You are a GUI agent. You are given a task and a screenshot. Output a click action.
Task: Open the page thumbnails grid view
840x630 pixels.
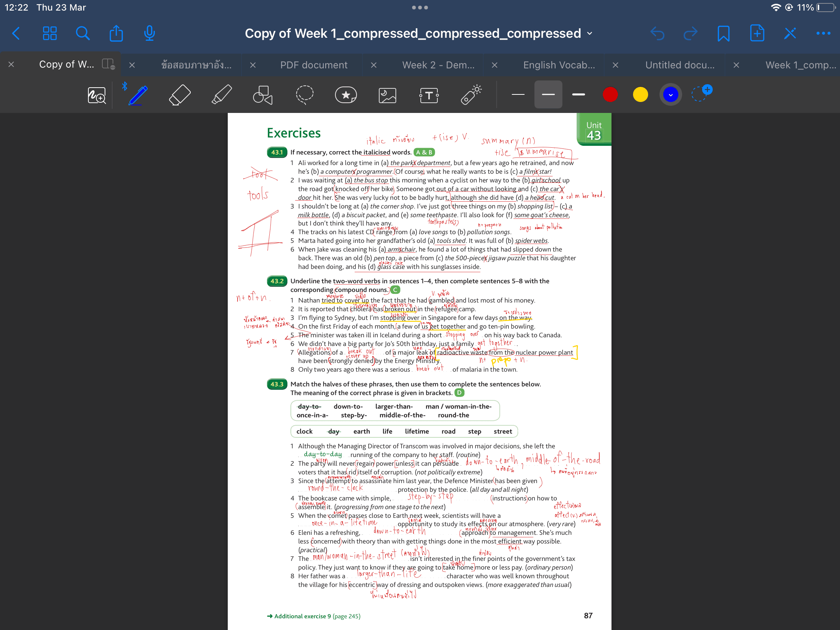coord(50,33)
